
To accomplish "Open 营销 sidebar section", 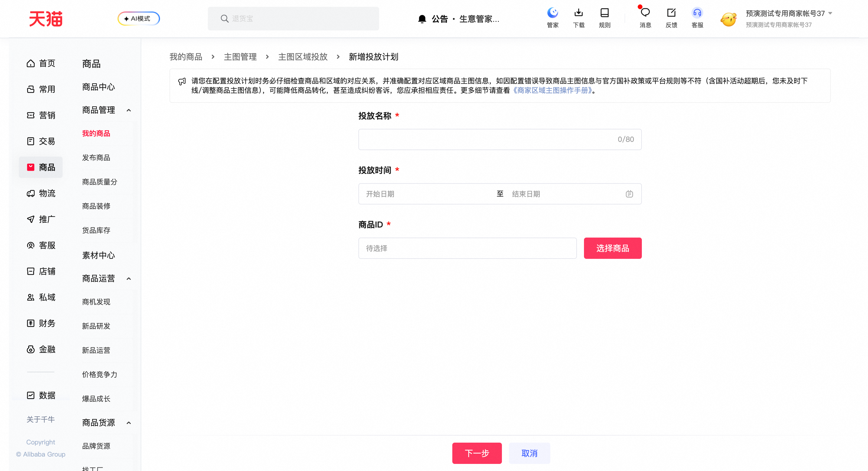I will point(41,115).
